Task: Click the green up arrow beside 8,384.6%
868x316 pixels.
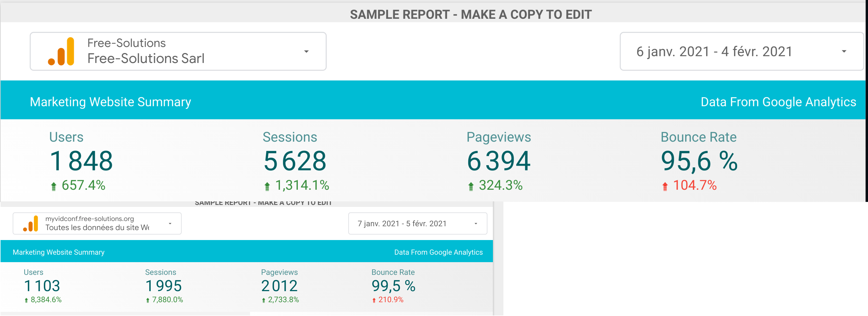Action: [x=26, y=300]
